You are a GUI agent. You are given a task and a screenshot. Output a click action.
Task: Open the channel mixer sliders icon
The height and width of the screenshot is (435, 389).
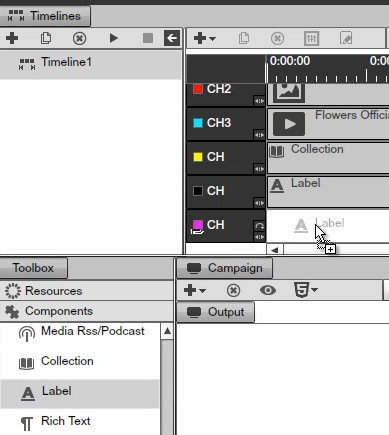[312, 38]
